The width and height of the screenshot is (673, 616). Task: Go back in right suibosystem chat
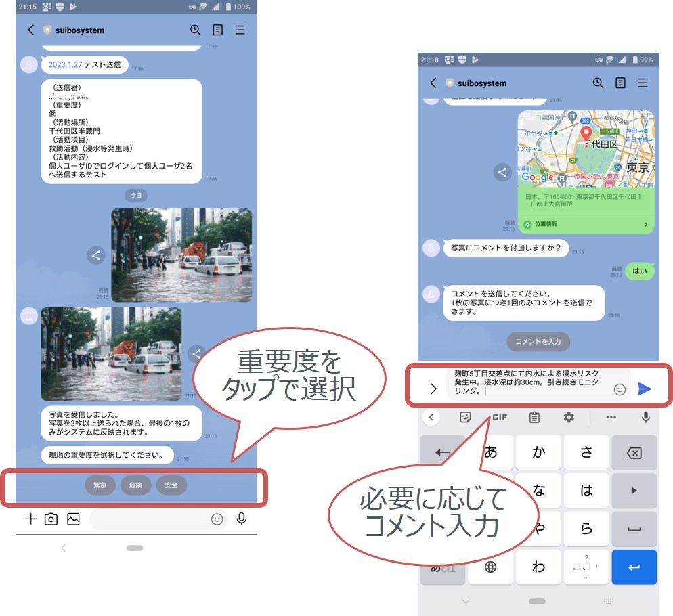(x=433, y=83)
